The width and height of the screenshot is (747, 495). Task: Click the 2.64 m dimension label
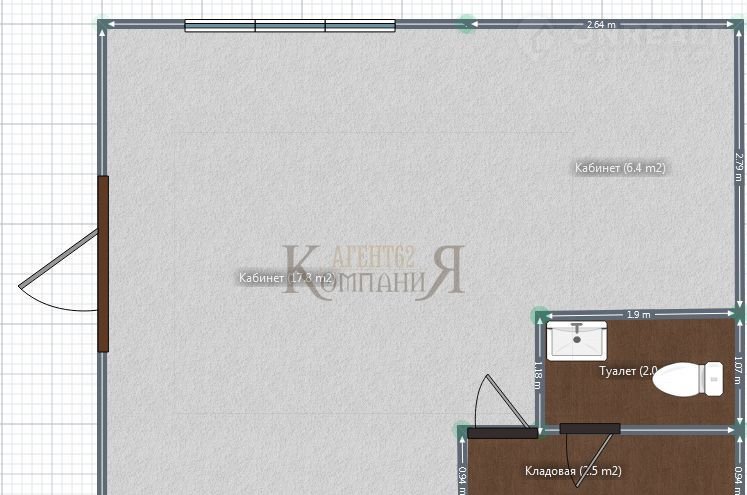click(x=601, y=24)
